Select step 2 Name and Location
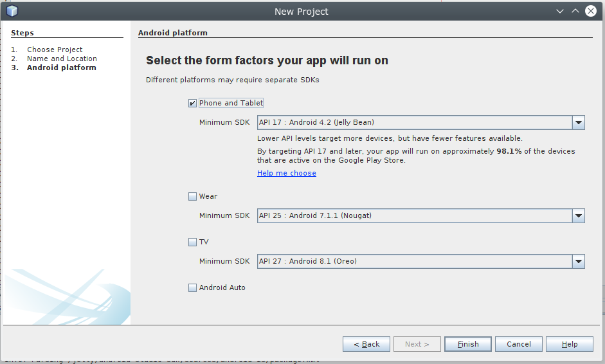The height and width of the screenshot is (364, 605). 62,59
